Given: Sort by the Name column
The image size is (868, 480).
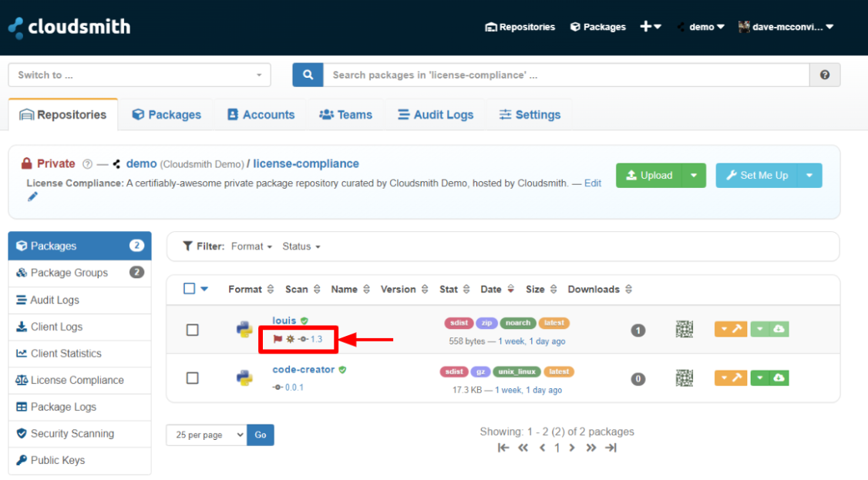Looking at the screenshot, I should coord(350,289).
